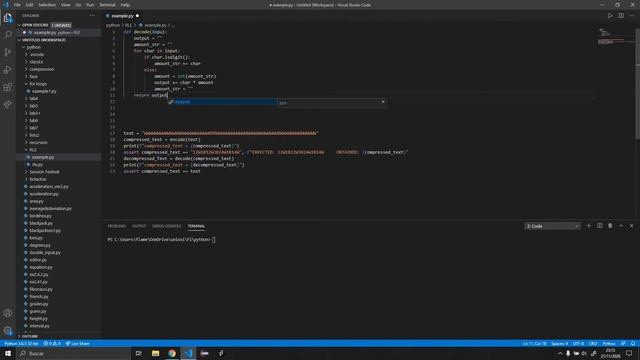The image size is (640, 360).
Task: Open the Windows Start menu
Action: coord(8,353)
